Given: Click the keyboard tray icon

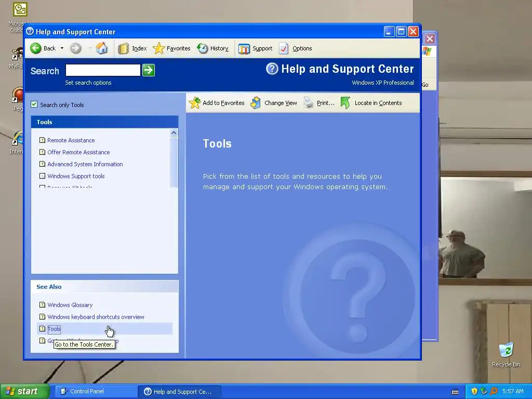Looking at the screenshot, I should [455, 392].
